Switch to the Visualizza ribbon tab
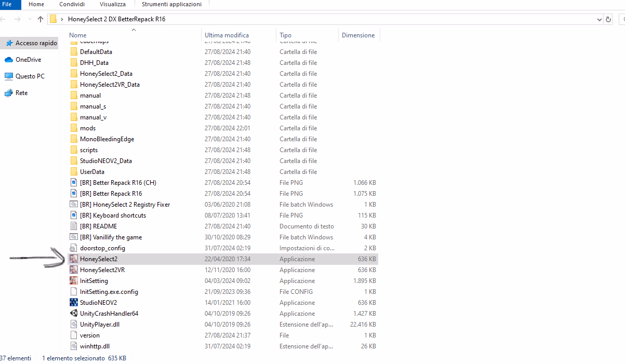Screen dimensions: 625x364 [x=113, y=4]
